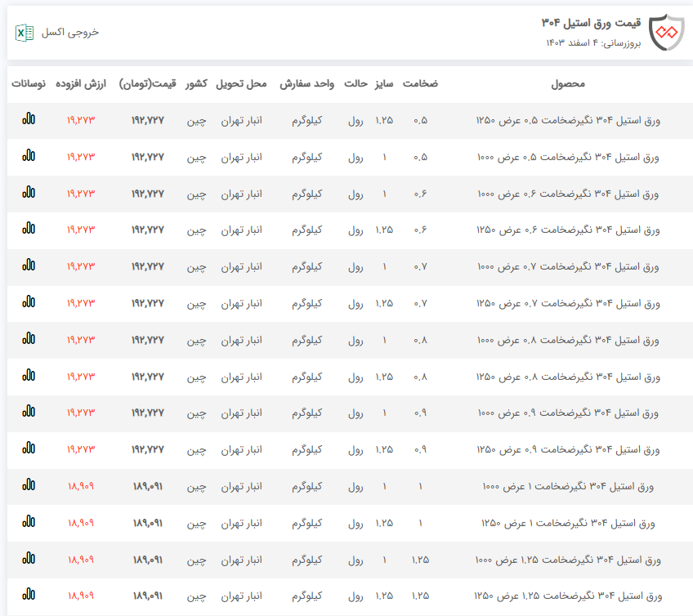693x616 pixels.
Task: Click the ضخامت column header
Action: pos(420,83)
